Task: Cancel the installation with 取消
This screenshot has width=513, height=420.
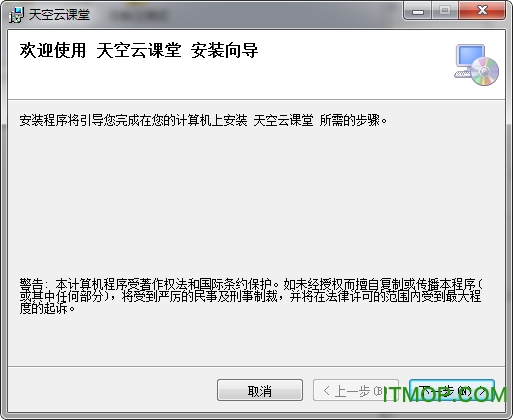Action: click(260, 390)
